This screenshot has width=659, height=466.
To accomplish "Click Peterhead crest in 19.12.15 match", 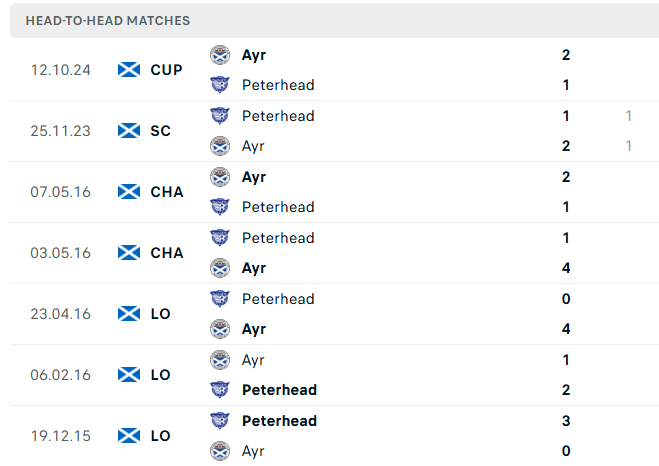I will (x=220, y=421).
